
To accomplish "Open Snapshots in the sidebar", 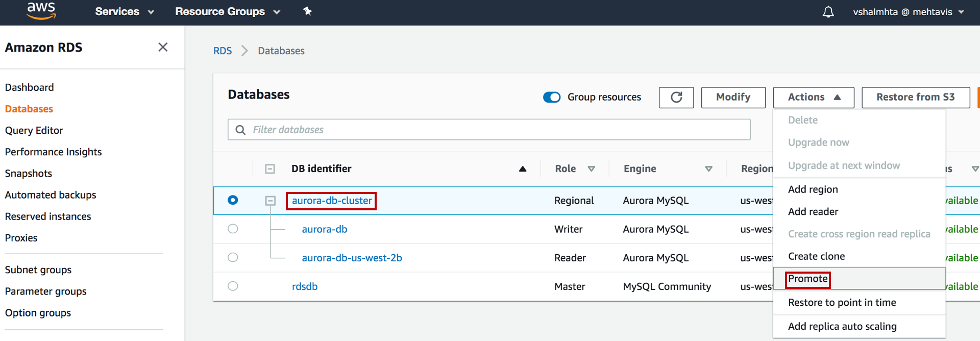I will coord(29,173).
